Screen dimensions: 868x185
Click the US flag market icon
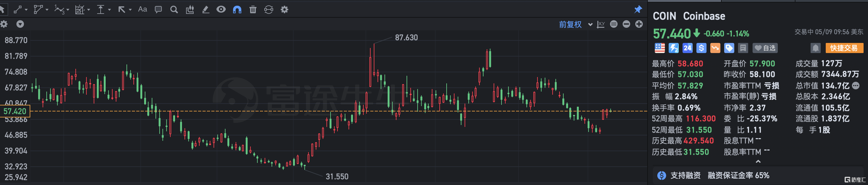[x=660, y=48]
